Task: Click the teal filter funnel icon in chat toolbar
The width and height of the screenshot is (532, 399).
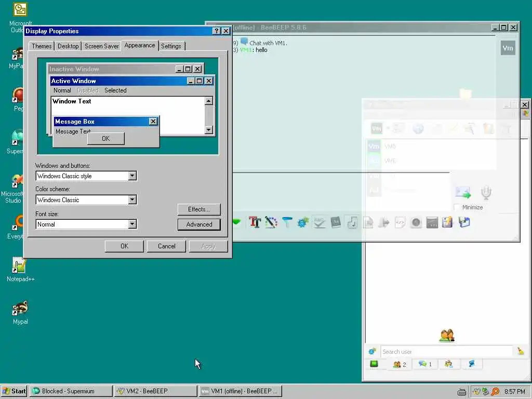Action: 287,222
